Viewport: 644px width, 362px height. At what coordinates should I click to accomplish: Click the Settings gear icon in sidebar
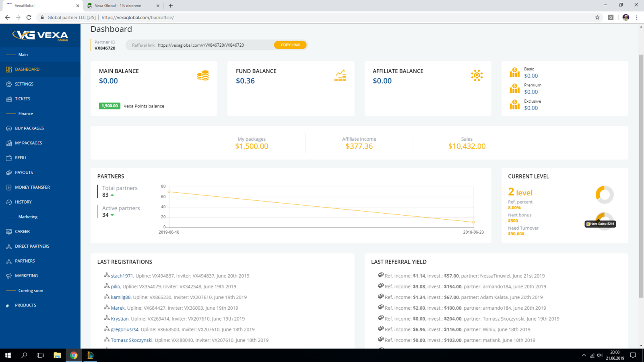[x=9, y=84]
